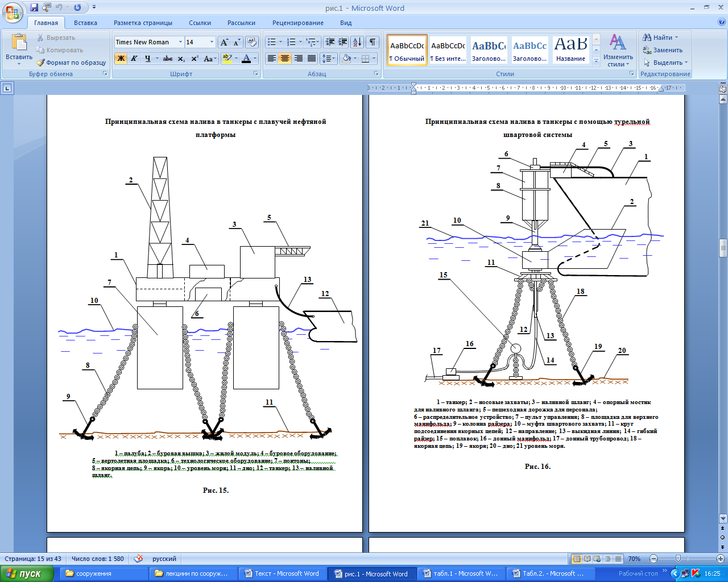728x582 pixels.
Task: Apply bulleted list formatting
Action: click(x=272, y=42)
